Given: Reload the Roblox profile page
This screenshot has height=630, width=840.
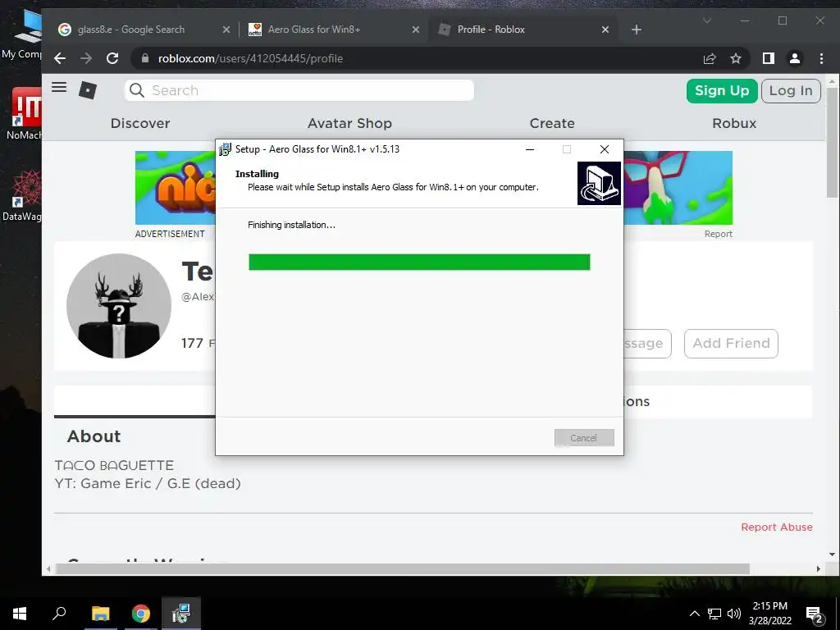Looking at the screenshot, I should click(x=112, y=58).
